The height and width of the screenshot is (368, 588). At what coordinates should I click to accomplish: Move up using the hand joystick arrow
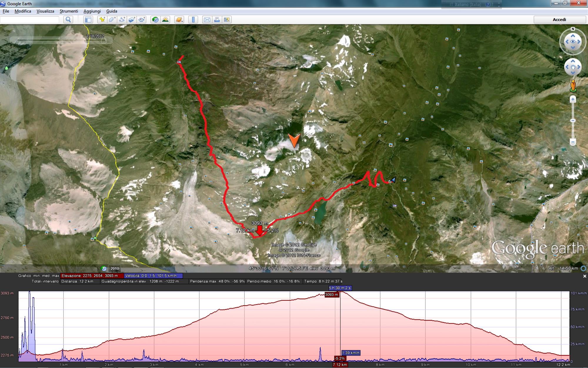tap(573, 61)
